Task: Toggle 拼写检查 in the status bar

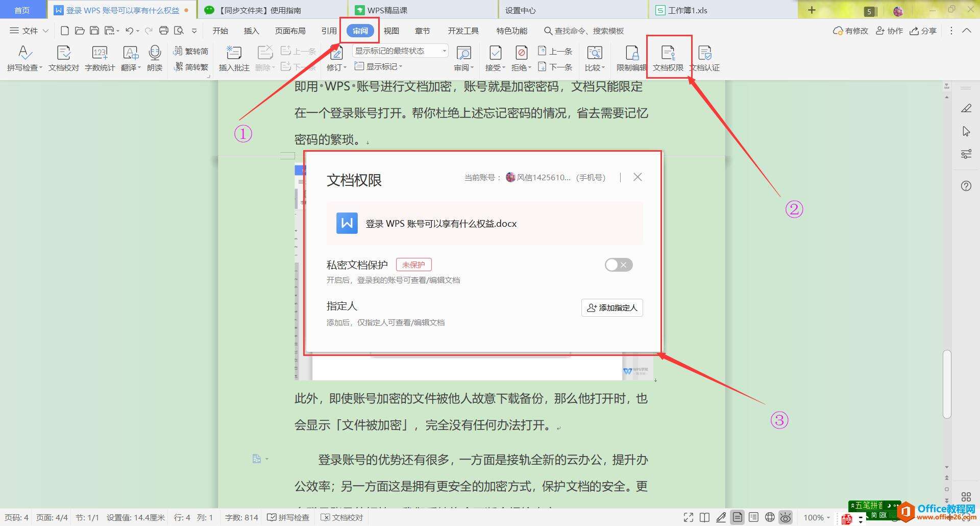Action: (x=288, y=517)
